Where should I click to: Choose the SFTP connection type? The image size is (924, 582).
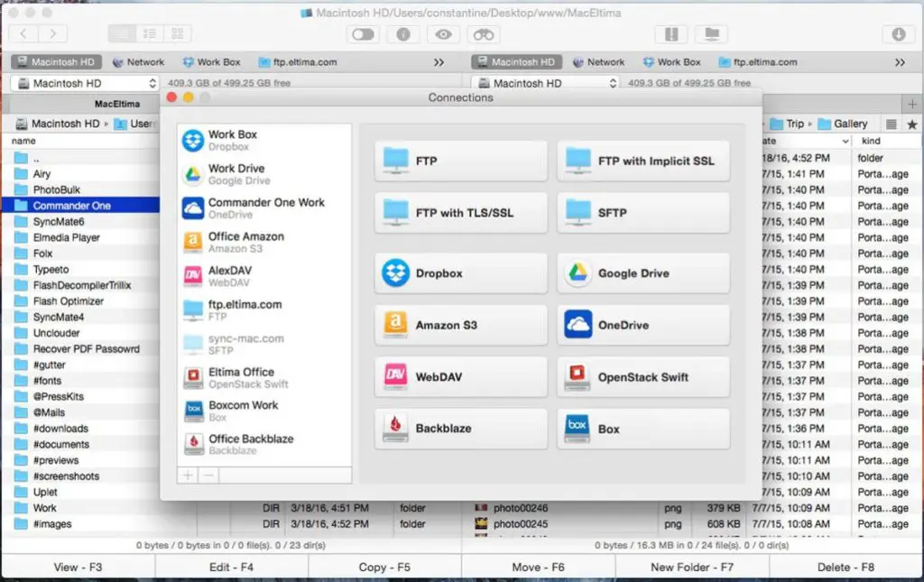click(x=643, y=213)
